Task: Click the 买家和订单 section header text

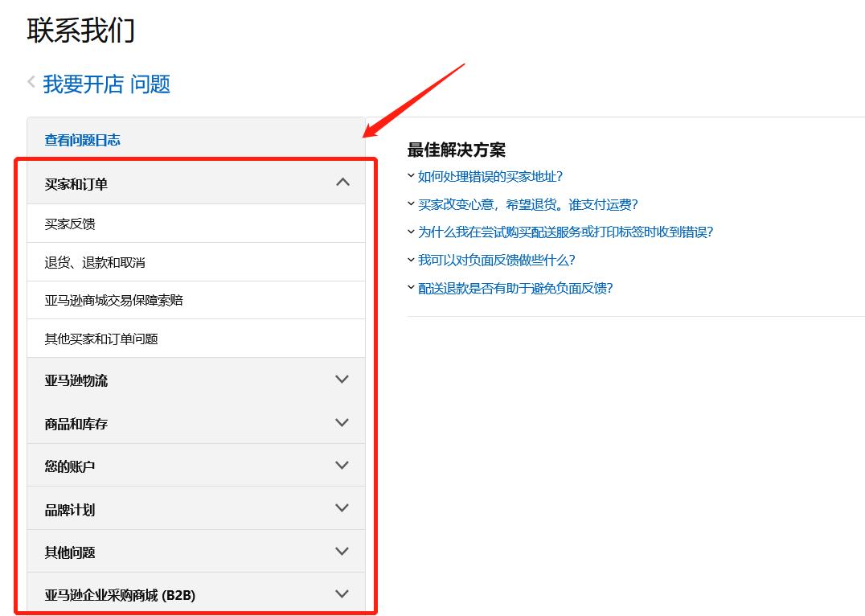Action: click(x=76, y=184)
